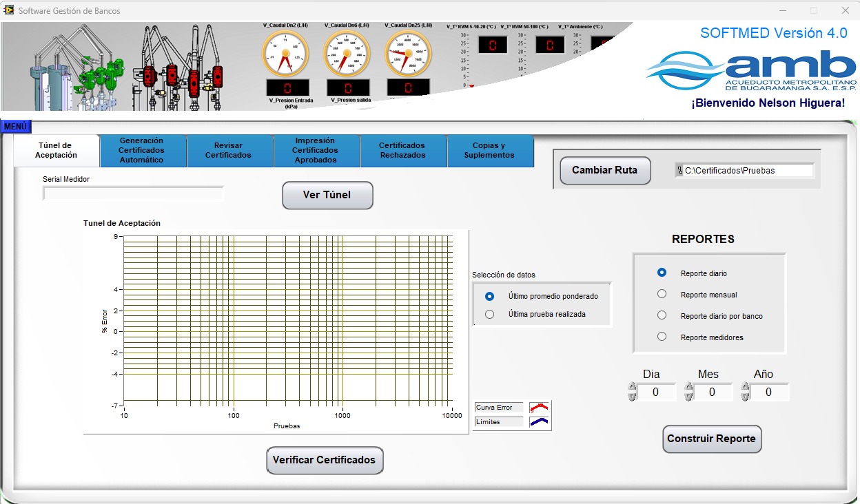Click the Construir Reporte button

tap(712, 439)
